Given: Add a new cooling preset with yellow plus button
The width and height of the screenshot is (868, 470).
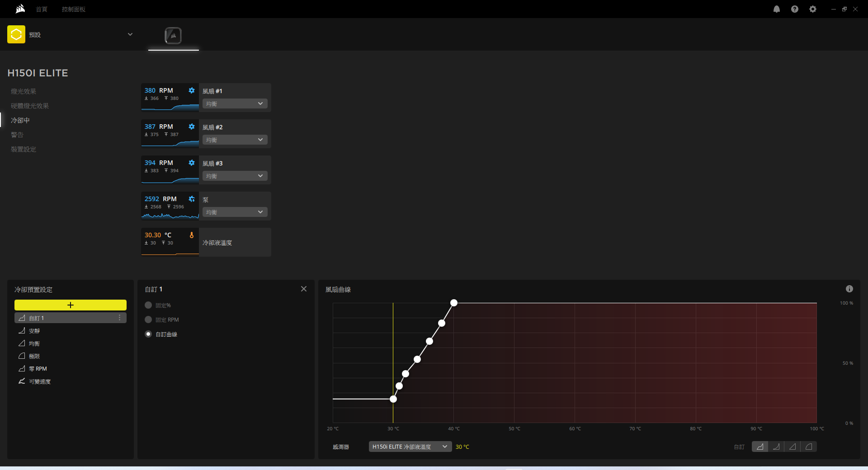Looking at the screenshot, I should click(x=71, y=305).
